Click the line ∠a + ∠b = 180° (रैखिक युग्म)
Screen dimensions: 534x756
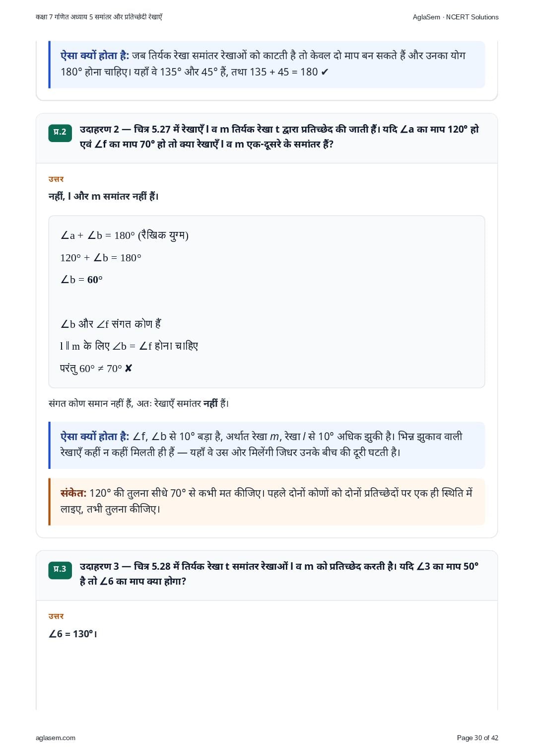pyautogui.click(x=125, y=235)
